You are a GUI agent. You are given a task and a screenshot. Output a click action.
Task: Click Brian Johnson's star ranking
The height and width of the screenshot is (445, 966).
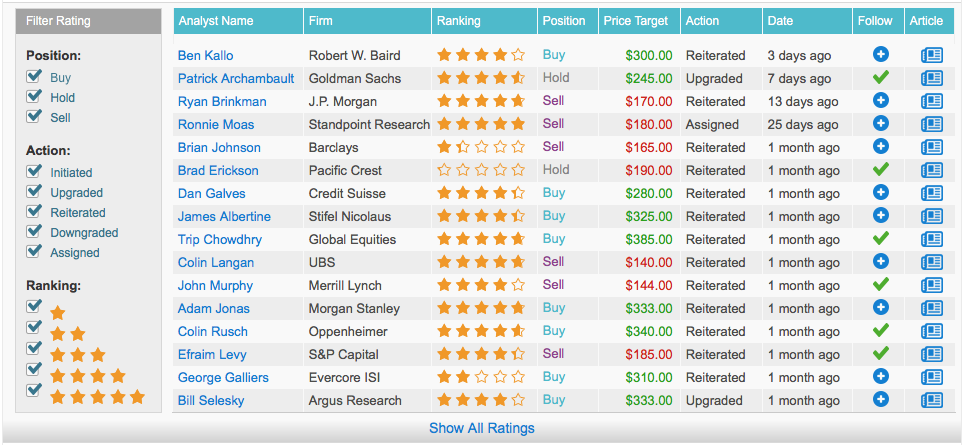(x=481, y=147)
